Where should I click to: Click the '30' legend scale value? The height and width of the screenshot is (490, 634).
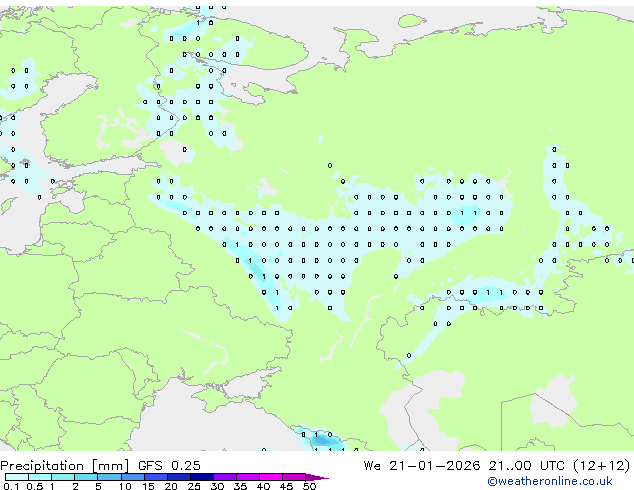pos(217,486)
